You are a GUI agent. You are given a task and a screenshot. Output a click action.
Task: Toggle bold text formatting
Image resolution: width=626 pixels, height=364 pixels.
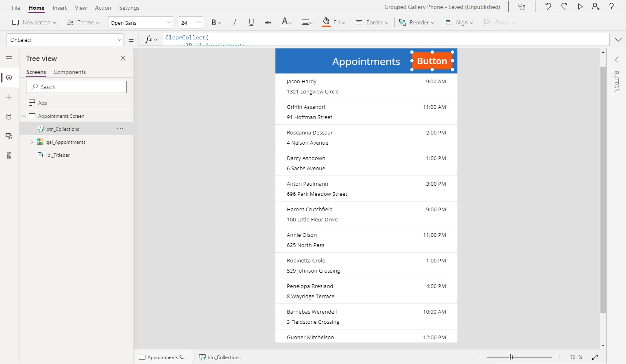[214, 23]
